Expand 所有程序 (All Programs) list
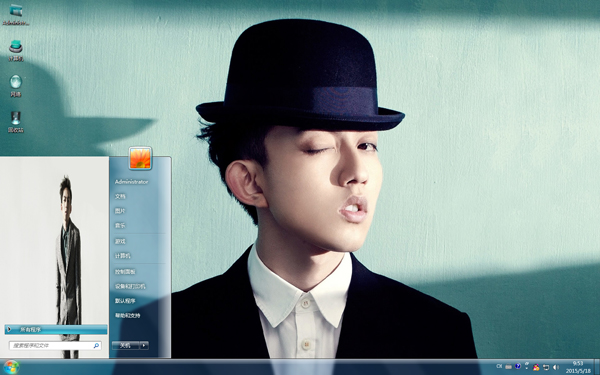The width and height of the screenshot is (600, 375). coord(56,329)
